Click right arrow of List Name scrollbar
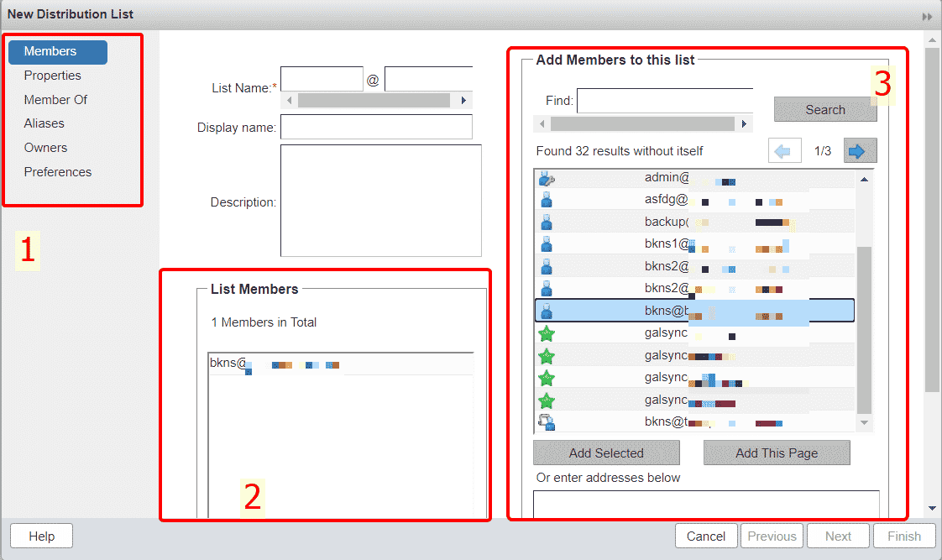This screenshot has height=560, width=942. coord(463,100)
